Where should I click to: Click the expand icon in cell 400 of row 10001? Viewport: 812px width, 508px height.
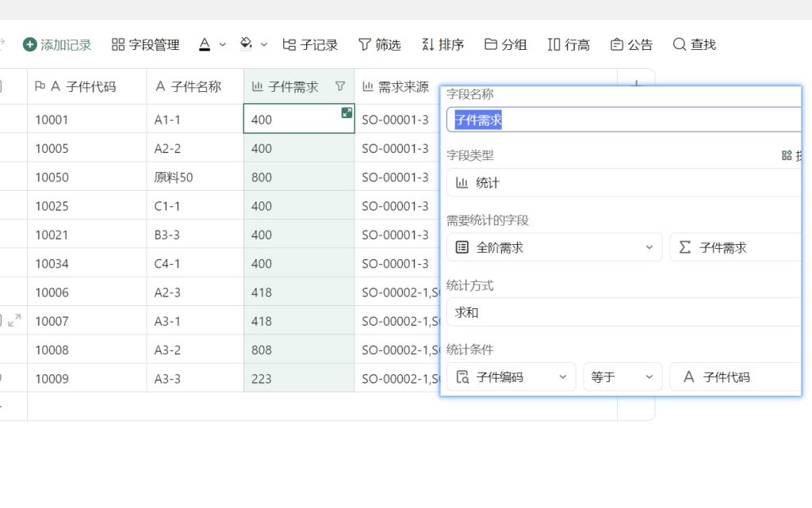(347, 113)
